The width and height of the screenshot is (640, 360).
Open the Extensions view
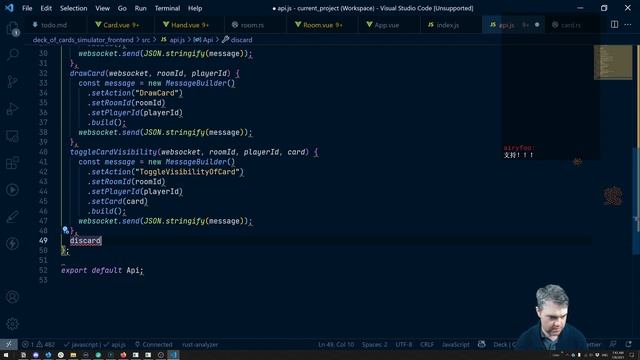(x=12, y=163)
